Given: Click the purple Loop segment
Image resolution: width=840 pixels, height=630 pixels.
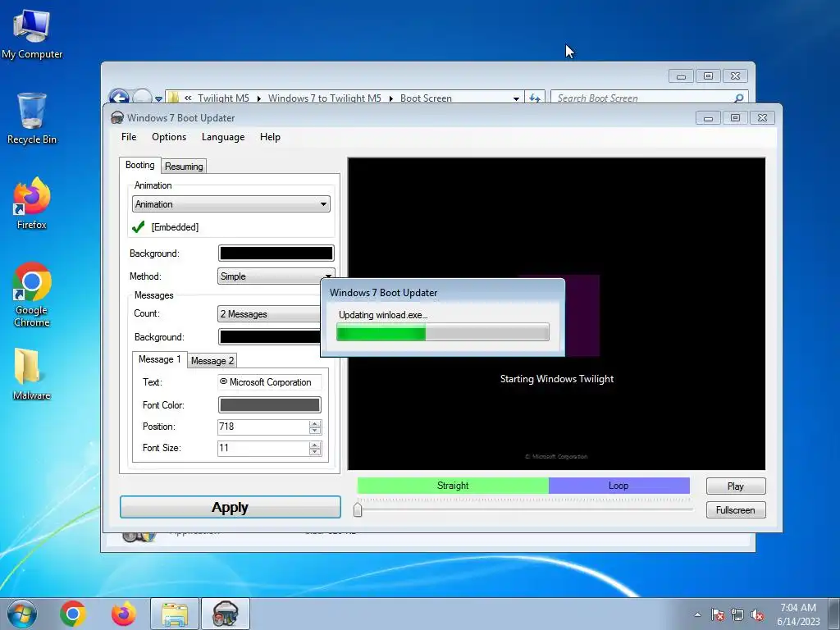Looking at the screenshot, I should coord(619,486).
